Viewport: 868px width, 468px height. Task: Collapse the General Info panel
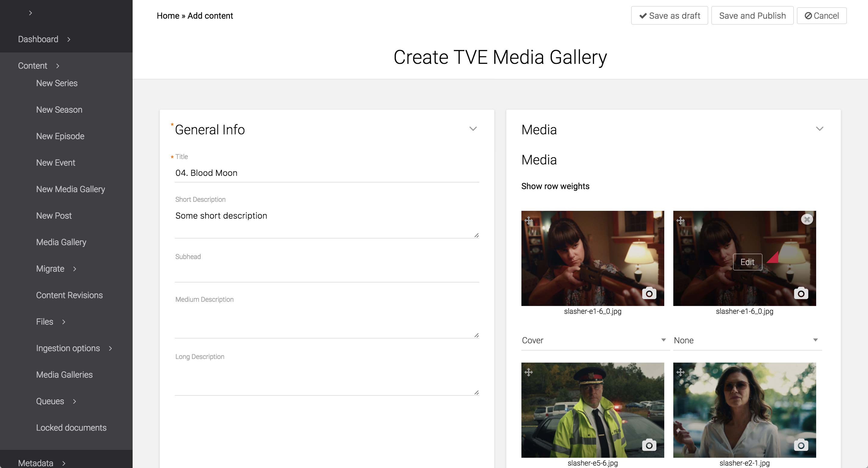point(473,129)
